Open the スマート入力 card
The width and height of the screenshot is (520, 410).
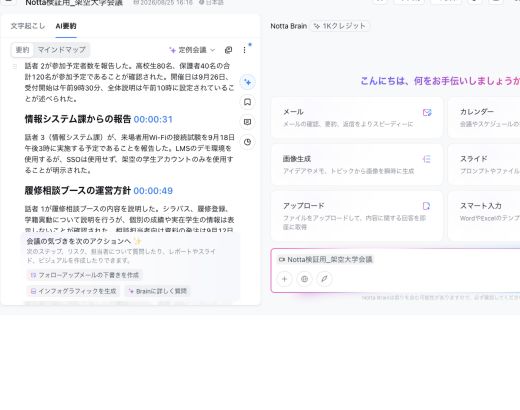pos(484,216)
